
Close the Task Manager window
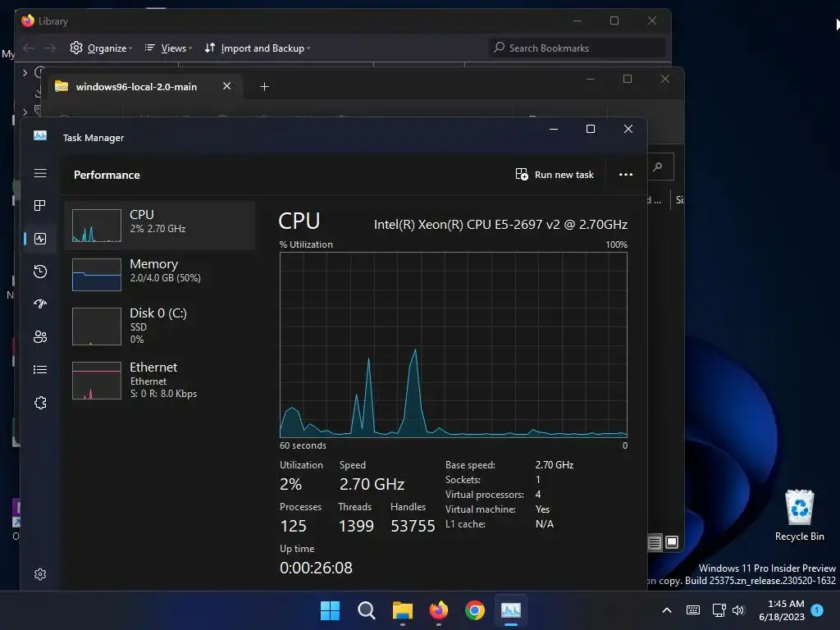[628, 129]
